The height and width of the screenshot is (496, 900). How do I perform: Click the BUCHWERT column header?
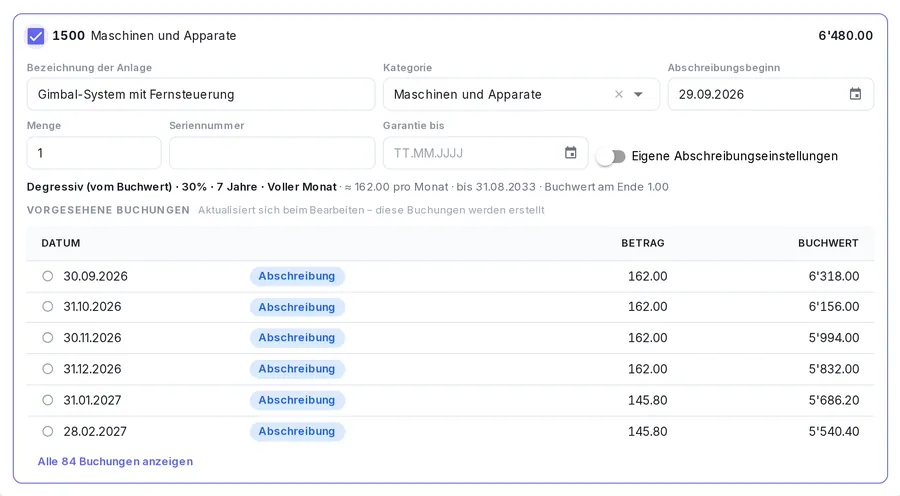828,243
